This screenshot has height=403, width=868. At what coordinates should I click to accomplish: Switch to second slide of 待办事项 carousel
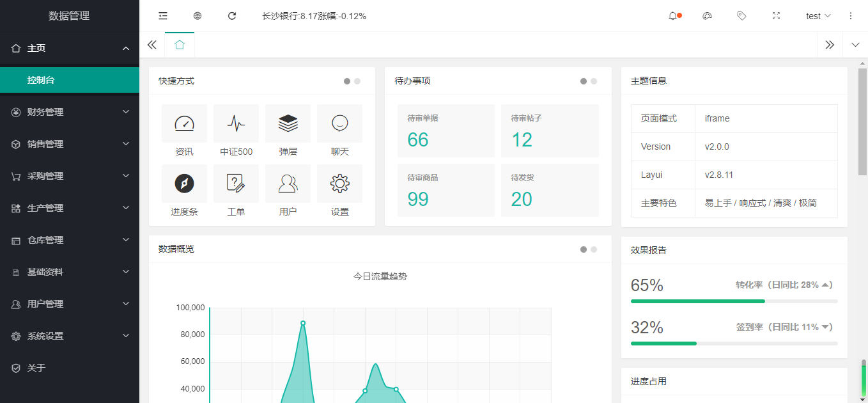594,81
